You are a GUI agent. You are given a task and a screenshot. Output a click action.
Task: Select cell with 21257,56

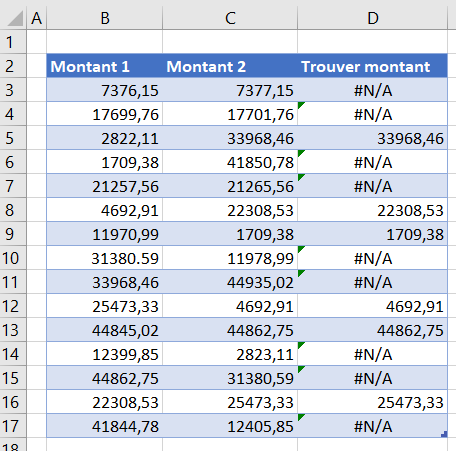105,186
